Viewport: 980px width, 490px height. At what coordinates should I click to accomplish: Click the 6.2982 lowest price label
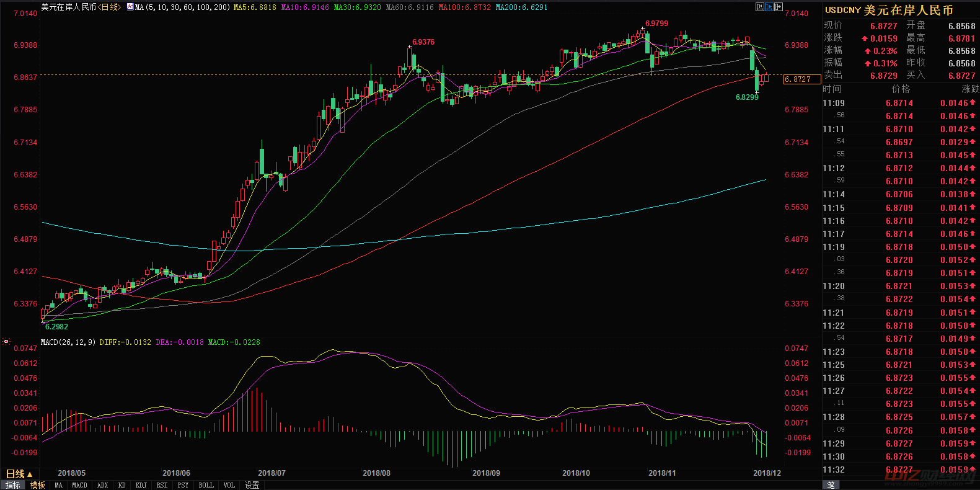pos(56,327)
